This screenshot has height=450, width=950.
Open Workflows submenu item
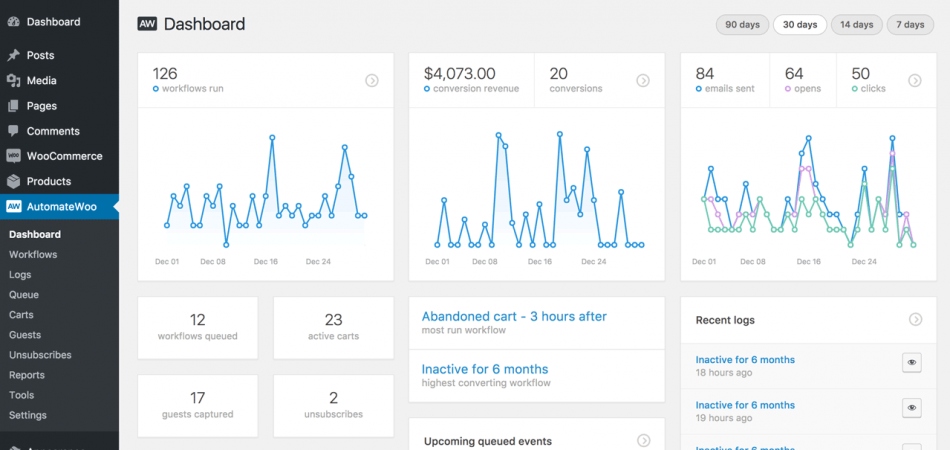[33, 255]
